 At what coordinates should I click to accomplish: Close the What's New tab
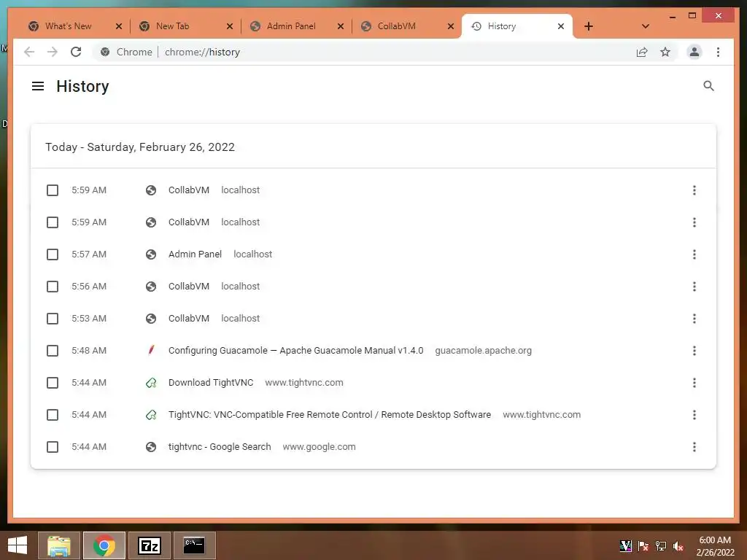[x=119, y=26]
